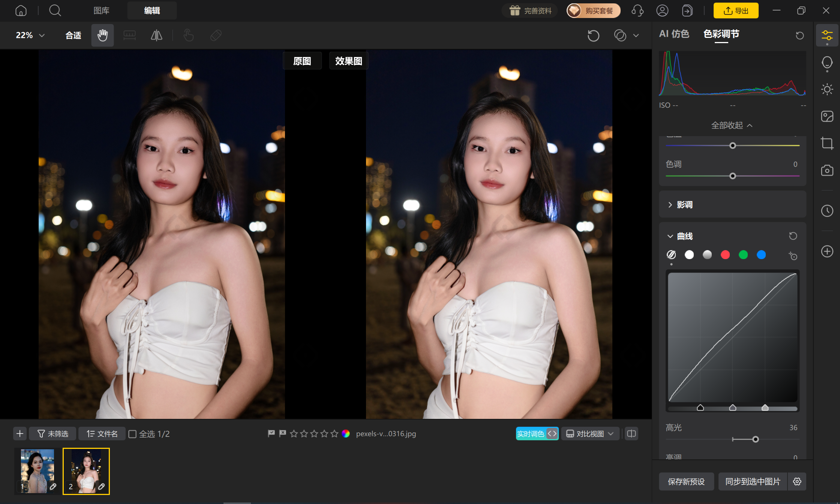Click the share arrow box icon
This screenshot has height=504, width=840.
(687, 10)
